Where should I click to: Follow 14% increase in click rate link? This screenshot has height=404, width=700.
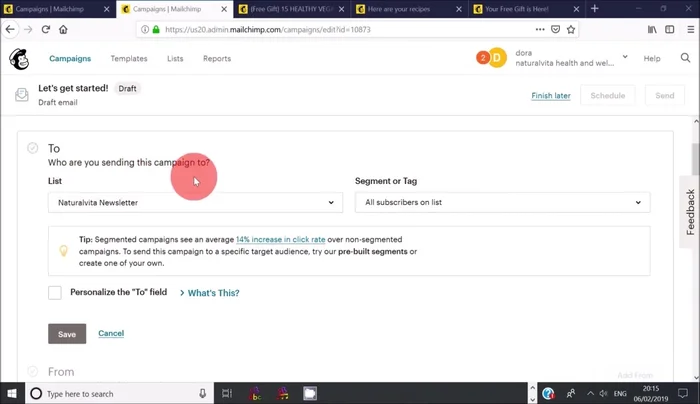pos(280,239)
